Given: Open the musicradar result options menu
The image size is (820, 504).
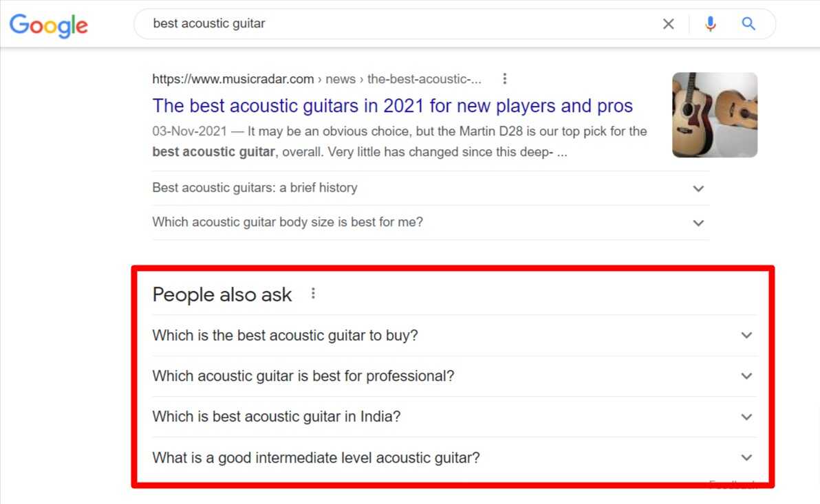Looking at the screenshot, I should click(505, 79).
